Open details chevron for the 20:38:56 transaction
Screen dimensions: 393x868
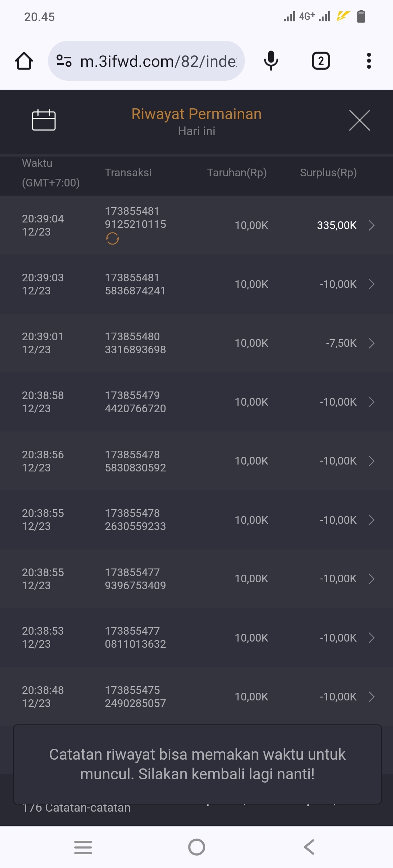tap(371, 461)
